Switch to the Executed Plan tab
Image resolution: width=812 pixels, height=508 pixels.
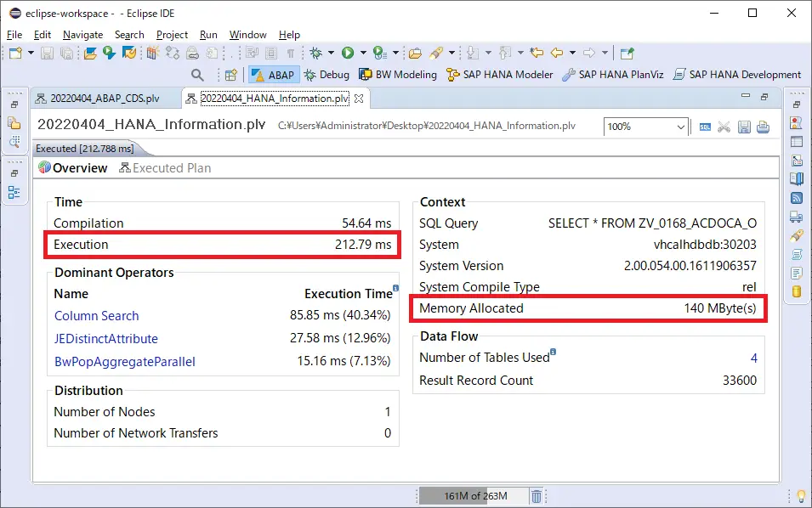tap(165, 168)
